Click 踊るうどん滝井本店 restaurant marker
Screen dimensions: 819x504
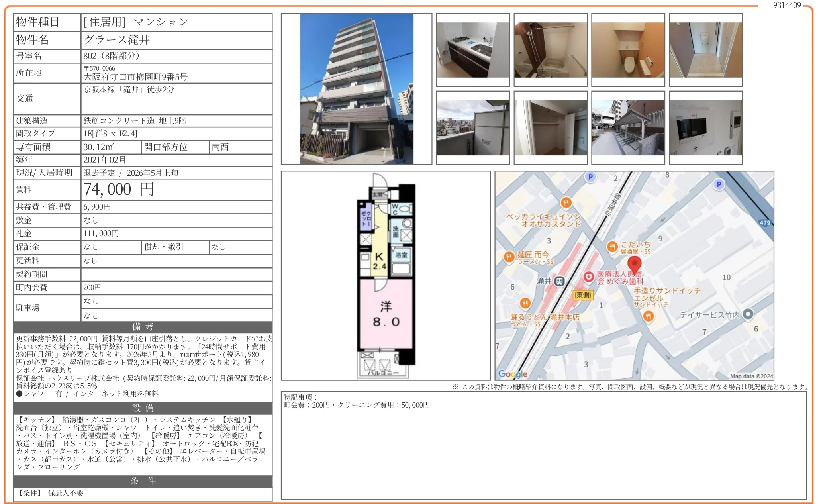pyautogui.click(x=525, y=304)
